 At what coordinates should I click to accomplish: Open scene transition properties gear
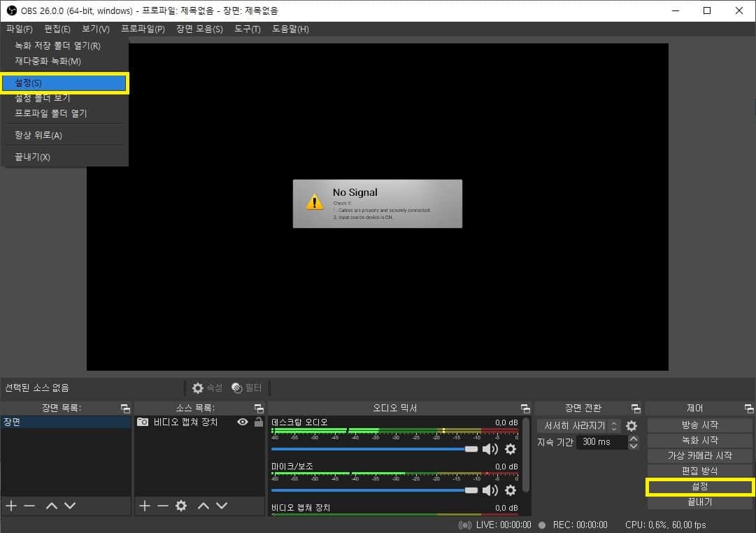pos(632,426)
